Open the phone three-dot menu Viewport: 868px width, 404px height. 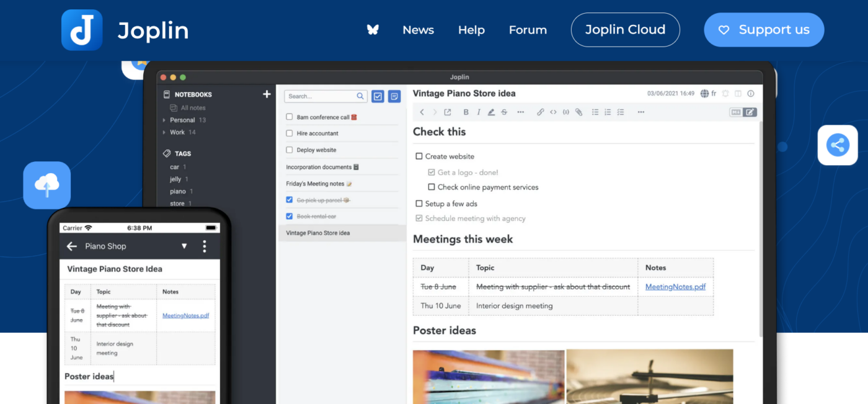pyautogui.click(x=205, y=246)
